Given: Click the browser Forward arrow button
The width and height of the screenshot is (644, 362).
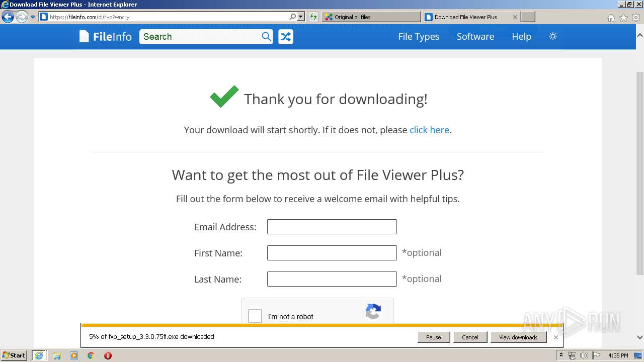Looking at the screenshot, I should coord(22,17).
